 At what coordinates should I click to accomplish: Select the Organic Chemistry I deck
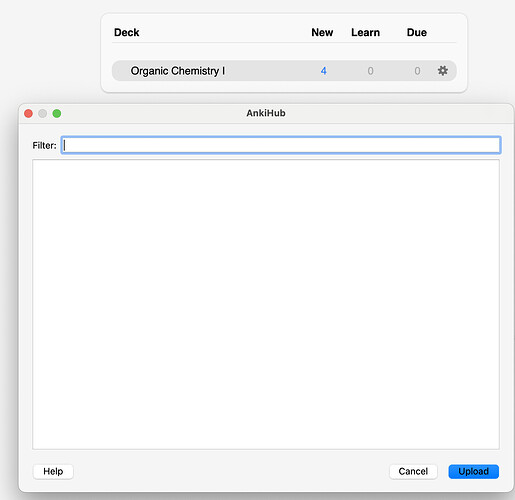pyautogui.click(x=178, y=71)
